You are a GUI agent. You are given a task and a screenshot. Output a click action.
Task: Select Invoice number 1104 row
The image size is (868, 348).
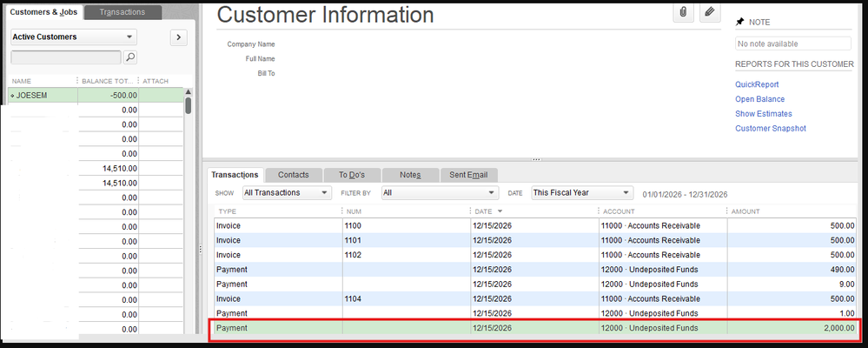coord(536,298)
